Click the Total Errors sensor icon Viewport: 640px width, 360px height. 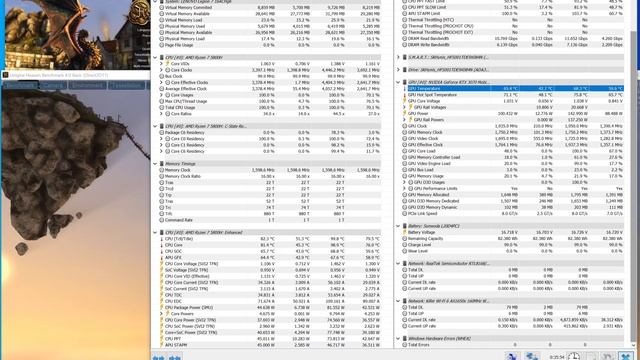tap(404, 345)
